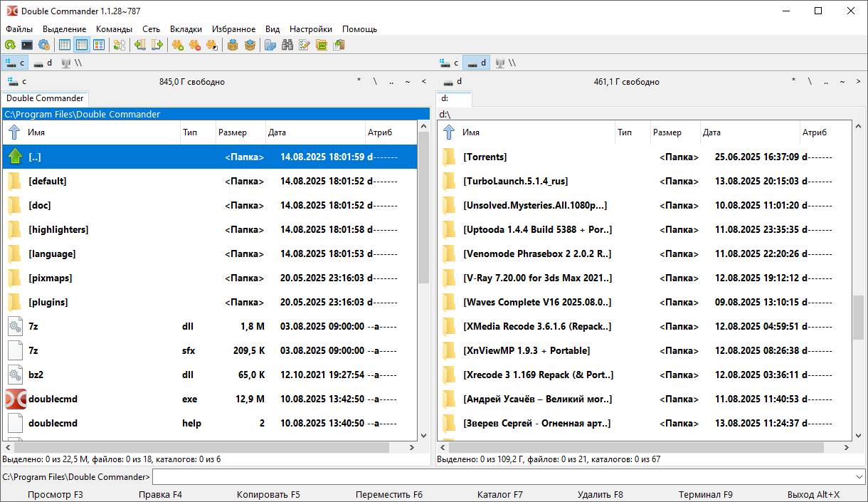The height and width of the screenshot is (502, 868).
Task: Open terminal via the black console toolbar icon
Action: [x=27, y=45]
